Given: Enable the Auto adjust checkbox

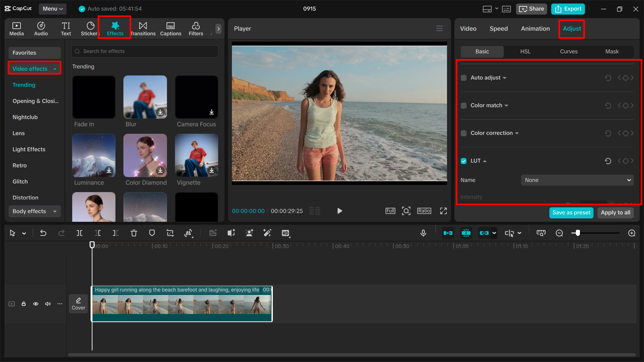Looking at the screenshot, I should coord(463,77).
